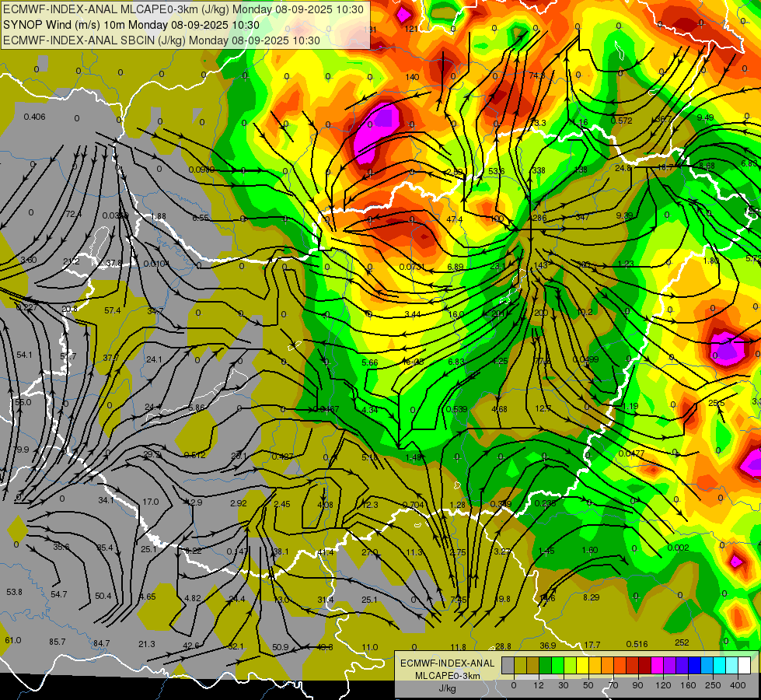Click the map value 338
This screenshot has height=700, width=761.
(539, 170)
